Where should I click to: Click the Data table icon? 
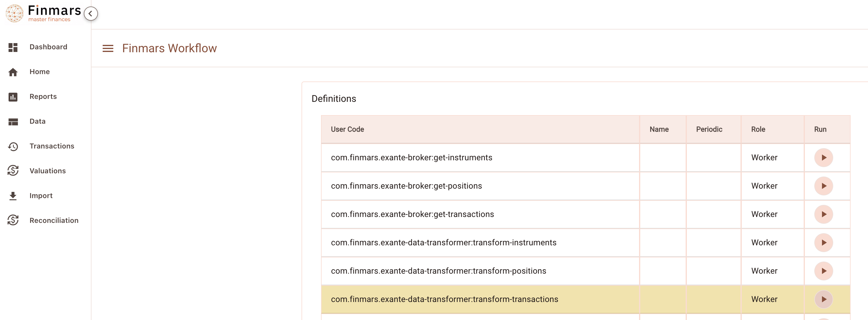(13, 121)
